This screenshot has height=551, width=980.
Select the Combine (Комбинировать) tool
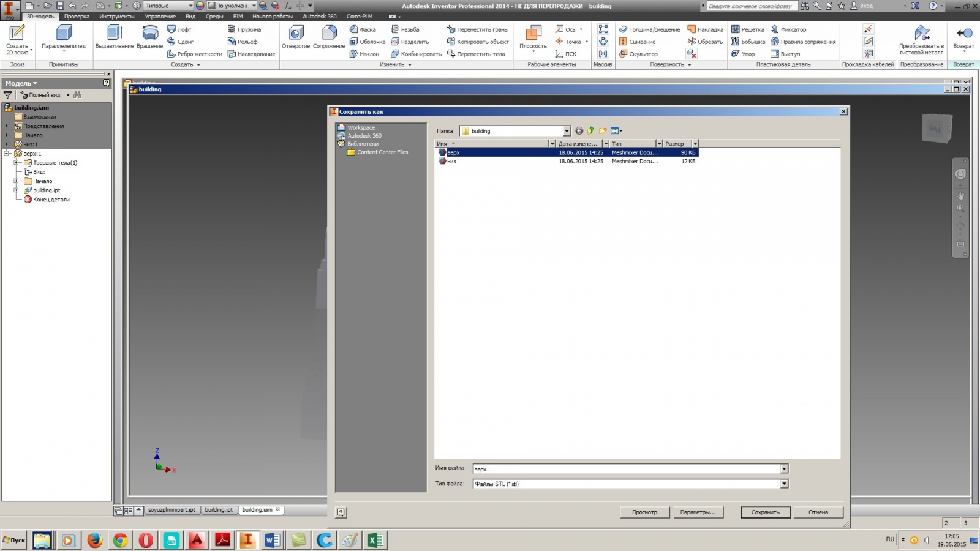[x=417, y=54]
